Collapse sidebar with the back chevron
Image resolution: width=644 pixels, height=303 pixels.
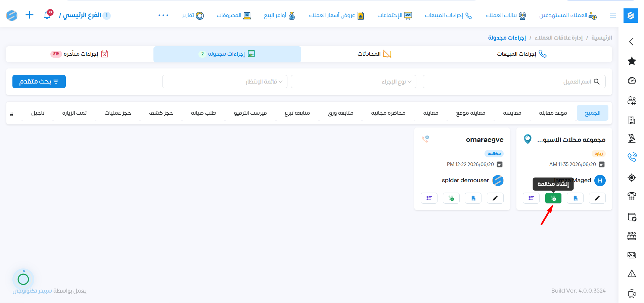point(631,42)
